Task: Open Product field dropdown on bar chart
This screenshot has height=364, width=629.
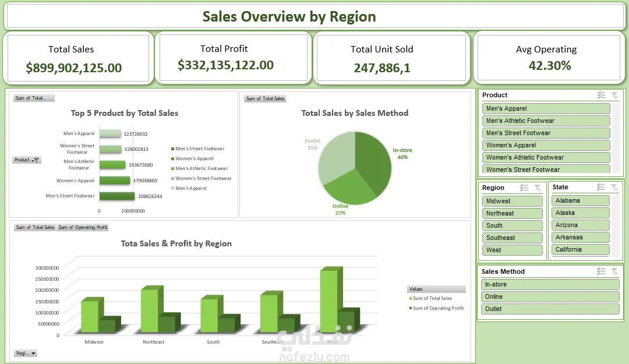Action: [x=27, y=160]
